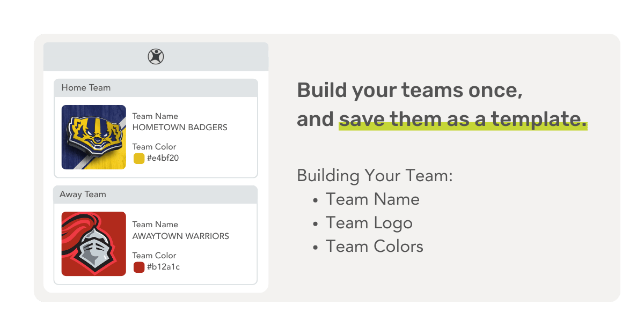The height and width of the screenshot is (336, 644).
Task: Edit the HOMETOWN BADGERS team name field
Action: [180, 128]
